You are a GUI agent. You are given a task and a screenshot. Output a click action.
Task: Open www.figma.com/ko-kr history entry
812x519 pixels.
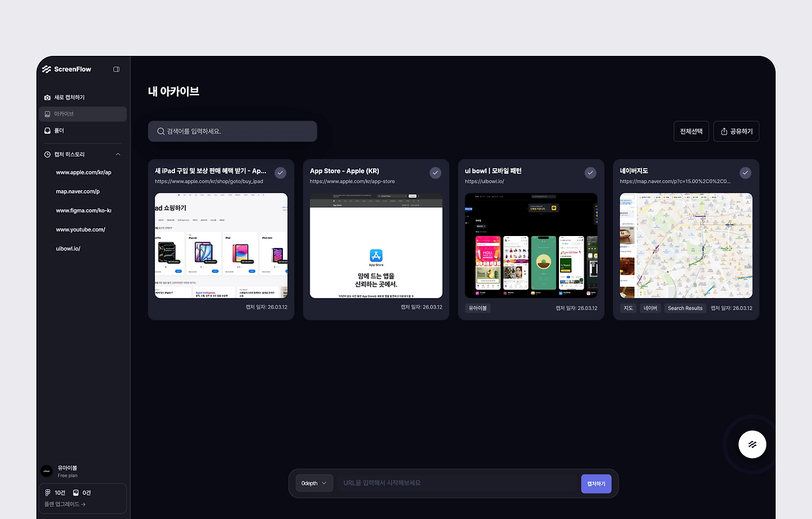click(84, 211)
